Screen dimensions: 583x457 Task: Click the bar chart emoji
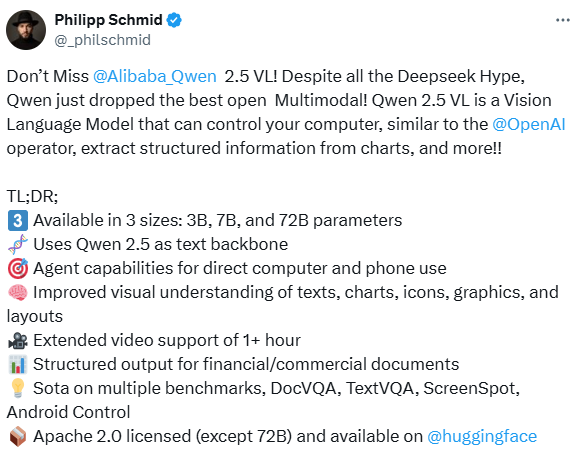pos(18,364)
